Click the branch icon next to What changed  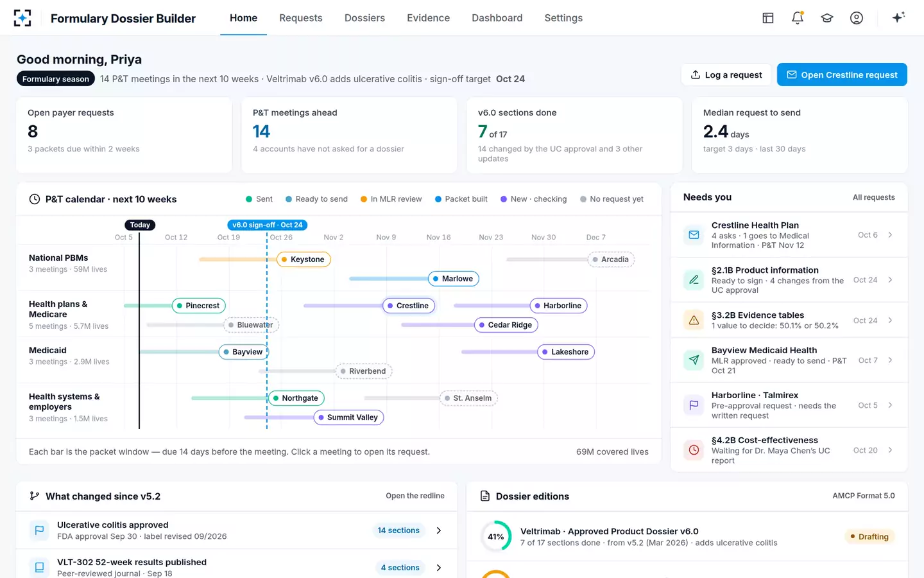click(35, 496)
